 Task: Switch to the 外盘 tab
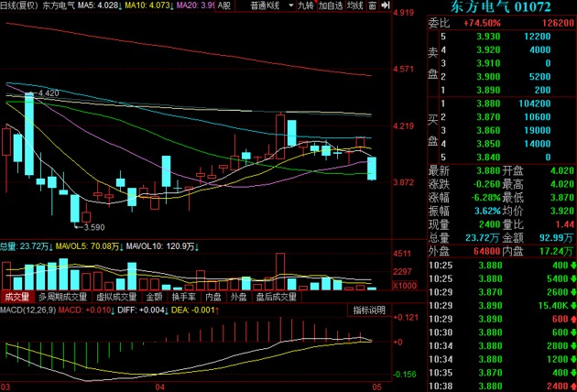pyautogui.click(x=238, y=297)
